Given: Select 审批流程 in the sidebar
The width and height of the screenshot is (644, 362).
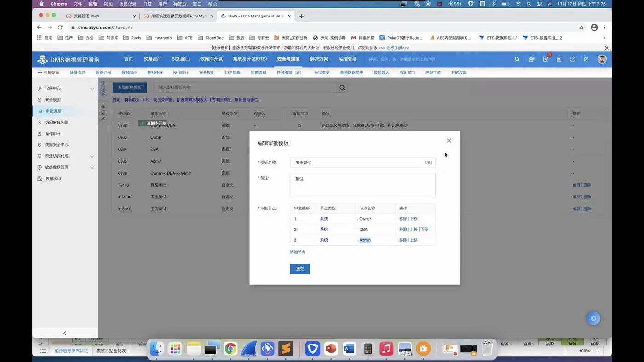Looking at the screenshot, I should tap(65, 111).
